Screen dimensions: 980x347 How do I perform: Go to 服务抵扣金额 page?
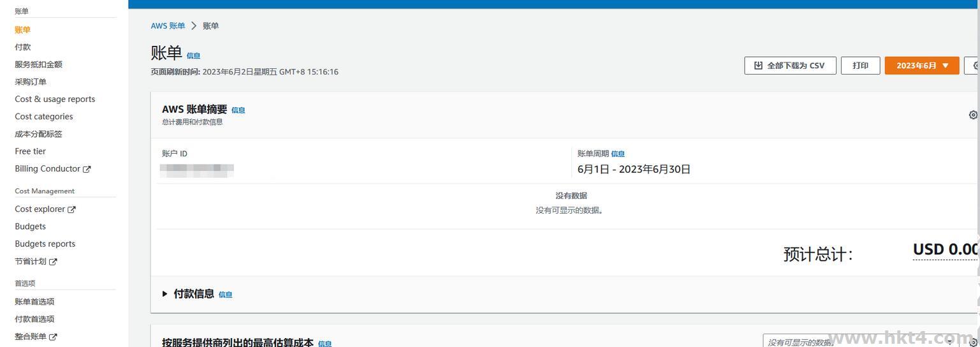click(x=38, y=64)
